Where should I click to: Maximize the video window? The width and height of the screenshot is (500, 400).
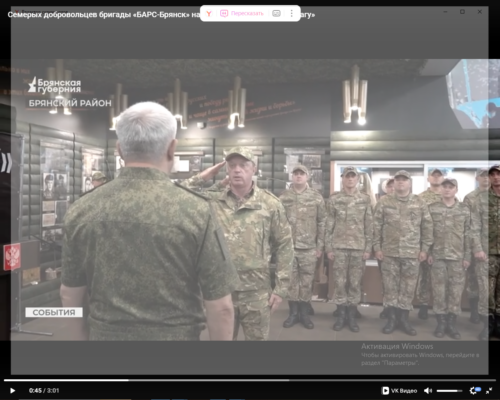(x=462, y=12)
